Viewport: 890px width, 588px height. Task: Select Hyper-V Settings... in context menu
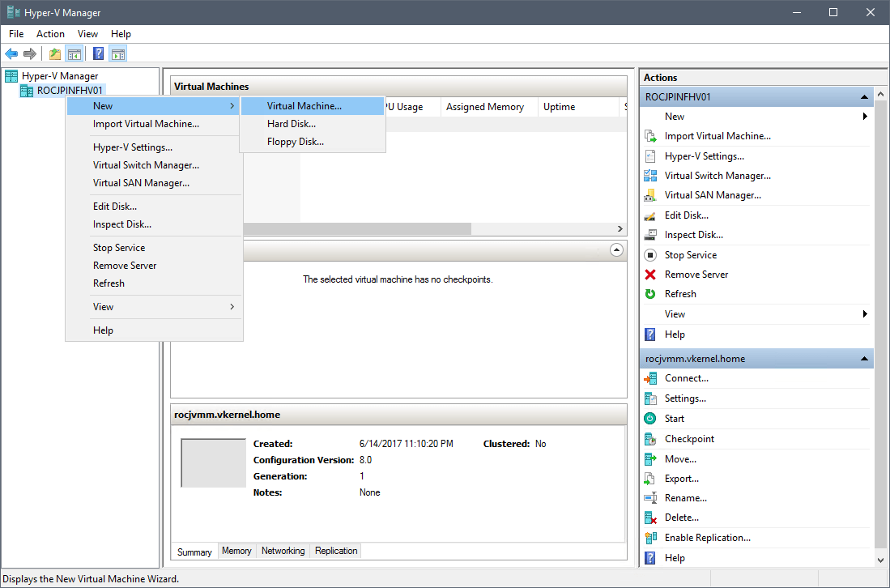(x=155, y=147)
